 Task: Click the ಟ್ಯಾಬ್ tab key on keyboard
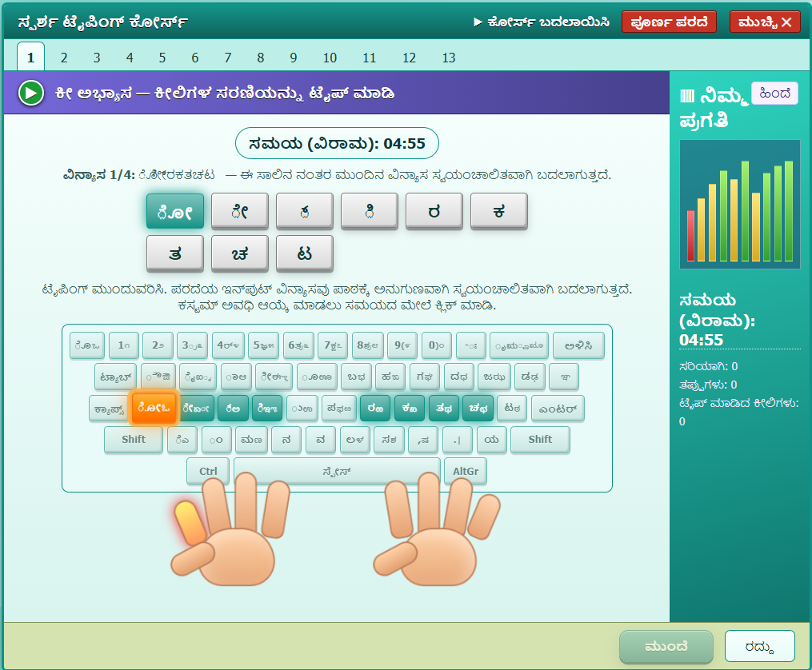116,377
